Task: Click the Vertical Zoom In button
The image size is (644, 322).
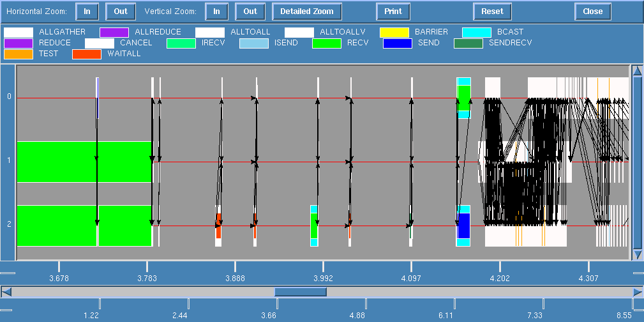Action: click(216, 11)
